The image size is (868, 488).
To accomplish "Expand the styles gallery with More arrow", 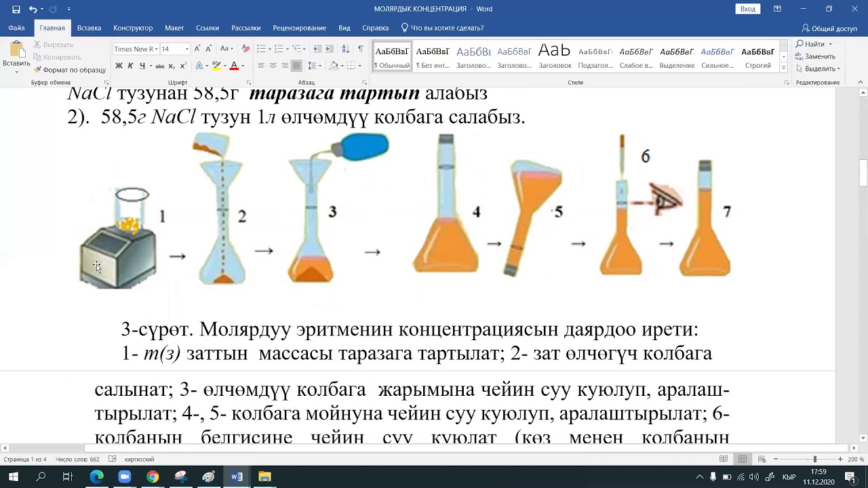I will [784, 68].
